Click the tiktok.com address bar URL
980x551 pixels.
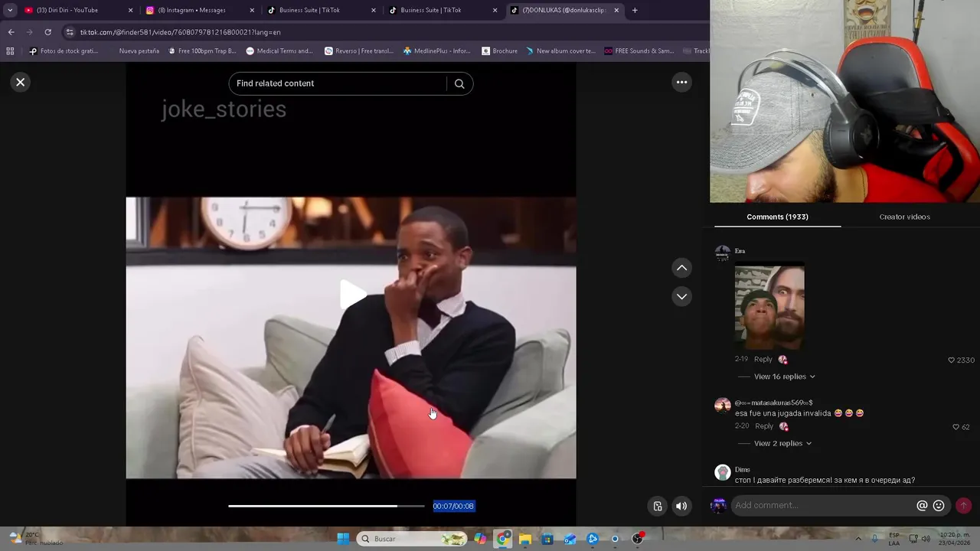pos(180,32)
